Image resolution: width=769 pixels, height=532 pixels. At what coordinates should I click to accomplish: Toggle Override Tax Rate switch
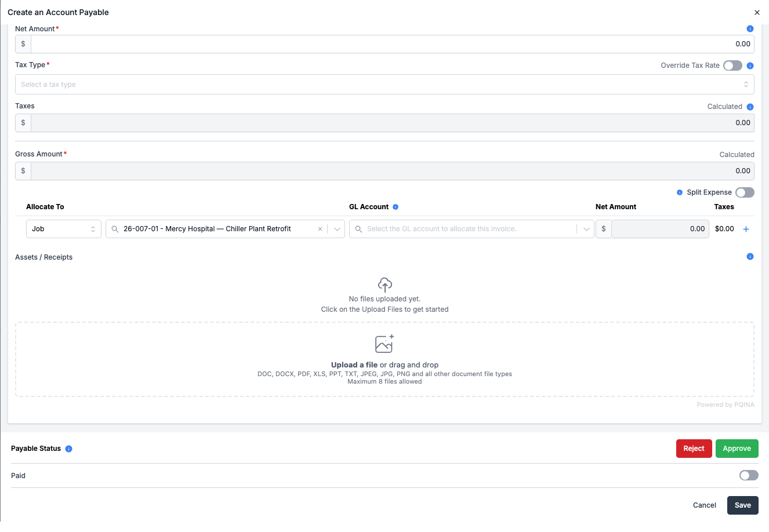point(732,65)
